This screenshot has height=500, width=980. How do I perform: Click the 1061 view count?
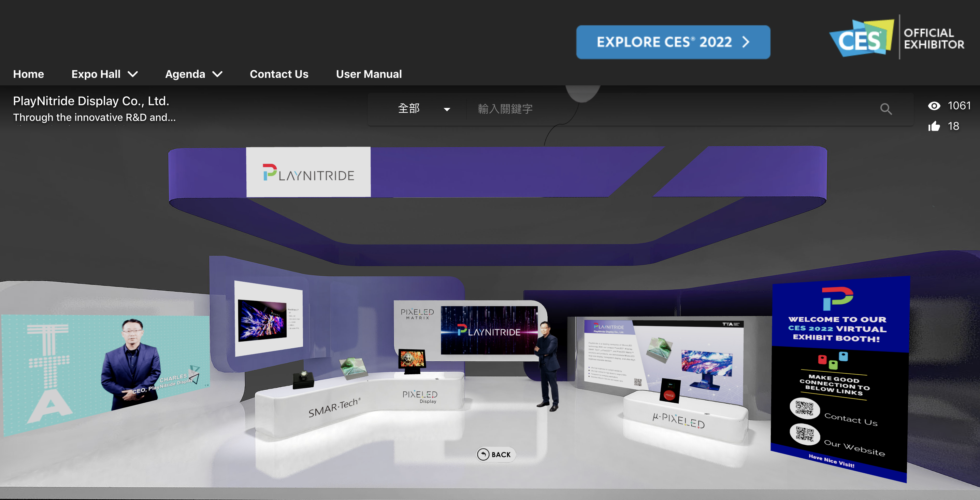pos(959,106)
